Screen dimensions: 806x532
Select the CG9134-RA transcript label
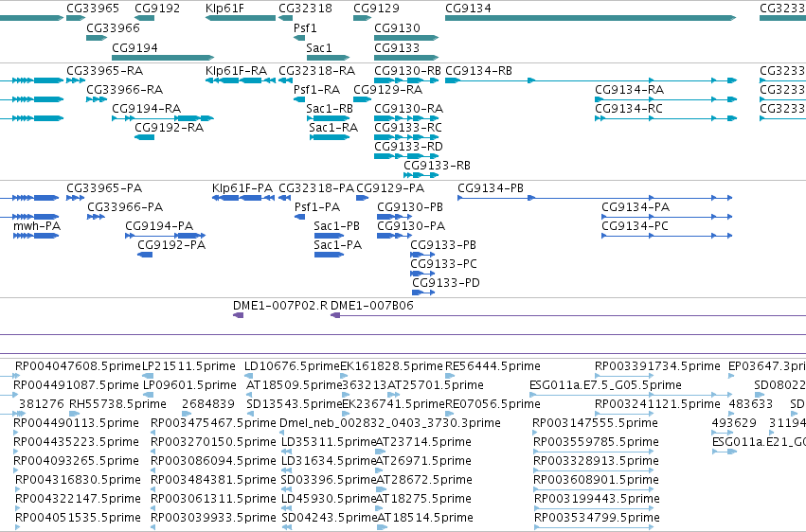point(629,89)
